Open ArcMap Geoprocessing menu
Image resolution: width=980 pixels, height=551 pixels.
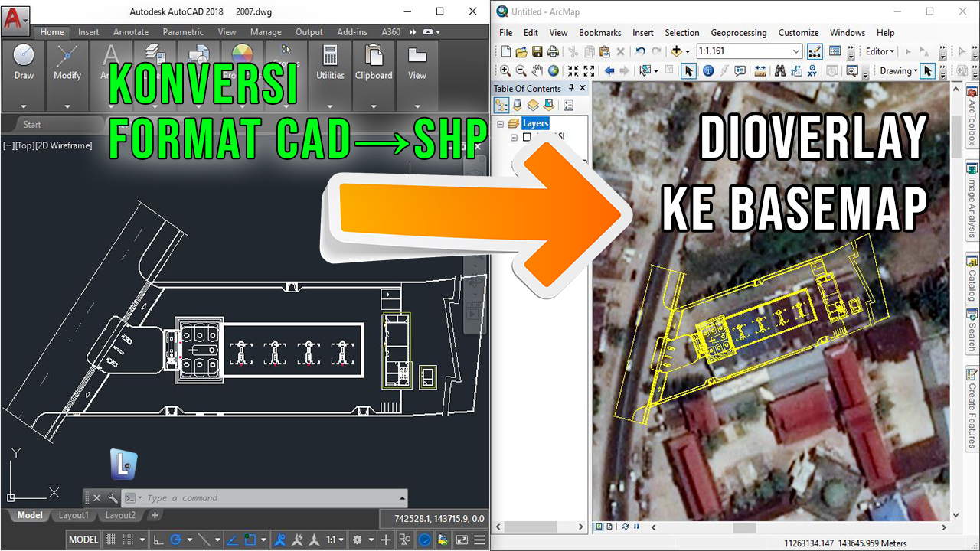coord(738,33)
